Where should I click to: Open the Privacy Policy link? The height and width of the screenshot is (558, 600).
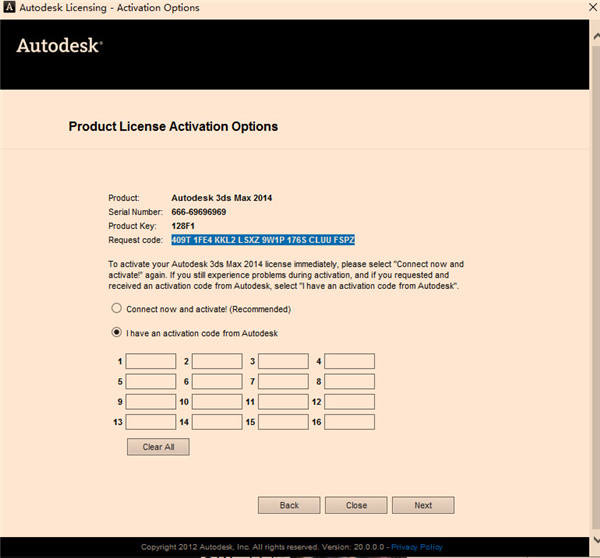pyautogui.click(x=417, y=547)
